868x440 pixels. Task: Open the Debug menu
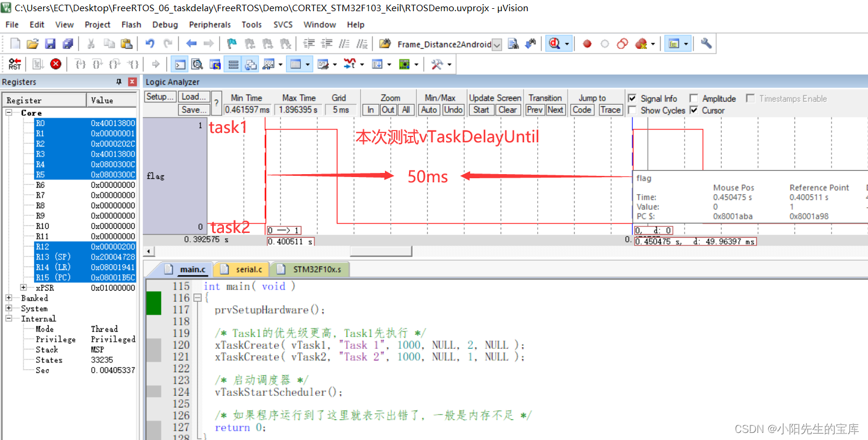(x=165, y=25)
